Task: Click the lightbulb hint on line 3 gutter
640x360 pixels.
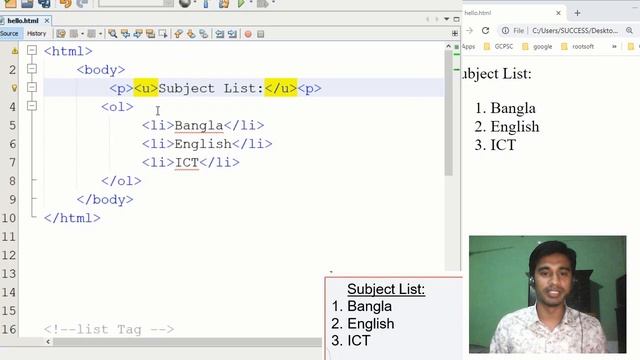Action: [15, 88]
